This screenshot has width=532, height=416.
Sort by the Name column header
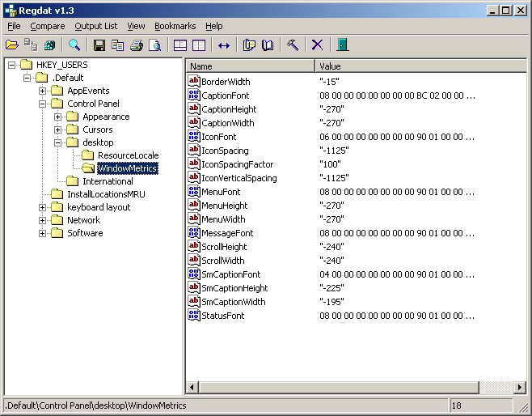coord(251,66)
